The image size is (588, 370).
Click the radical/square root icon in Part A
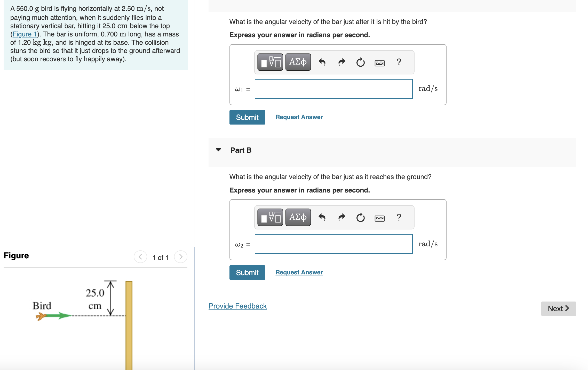pos(271,62)
